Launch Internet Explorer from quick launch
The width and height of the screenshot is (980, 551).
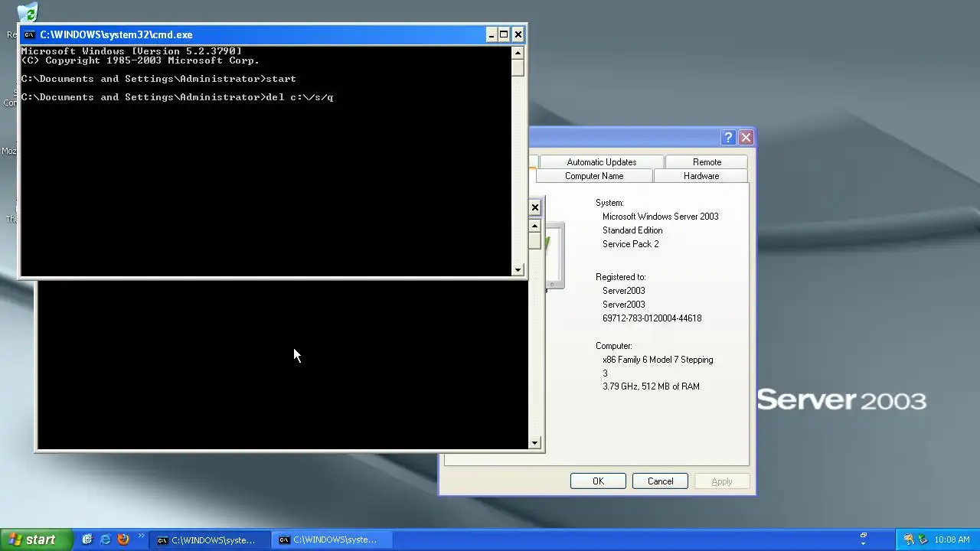[x=106, y=540]
